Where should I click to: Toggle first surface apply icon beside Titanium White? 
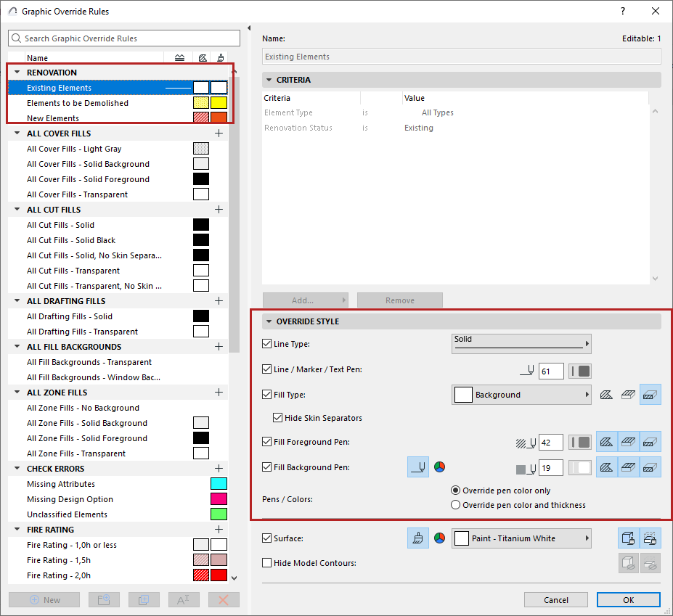pyautogui.click(x=629, y=538)
